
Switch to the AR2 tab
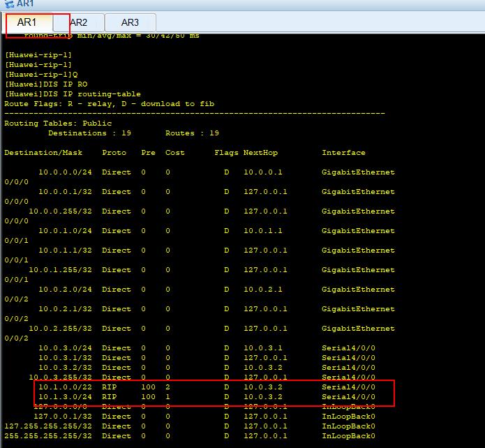pyautogui.click(x=79, y=22)
